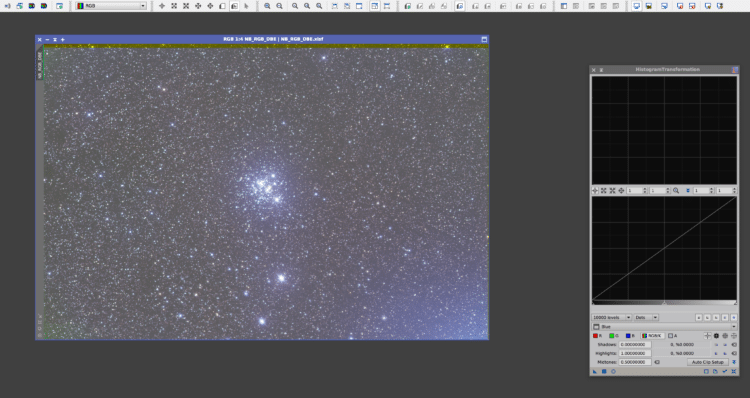Click the Shadows value input field

point(634,344)
